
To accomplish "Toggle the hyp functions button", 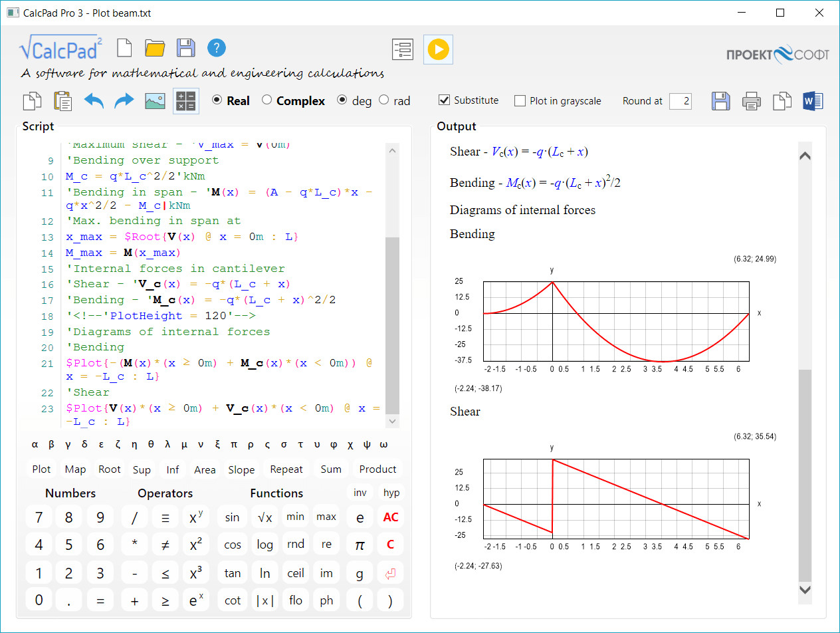I will point(391,493).
